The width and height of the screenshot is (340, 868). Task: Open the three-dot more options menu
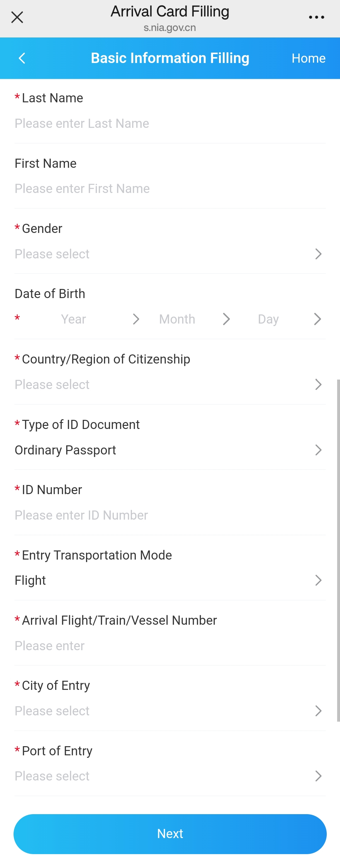pyautogui.click(x=316, y=17)
